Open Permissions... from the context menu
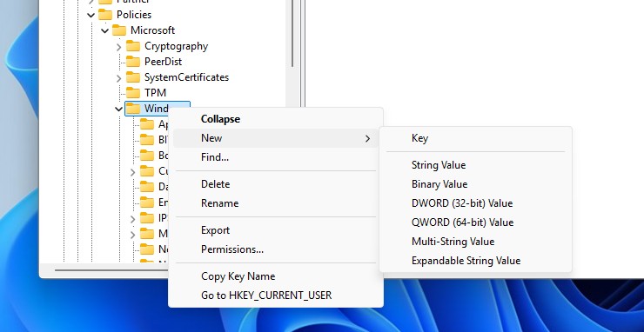The image size is (644, 332). 276,249
